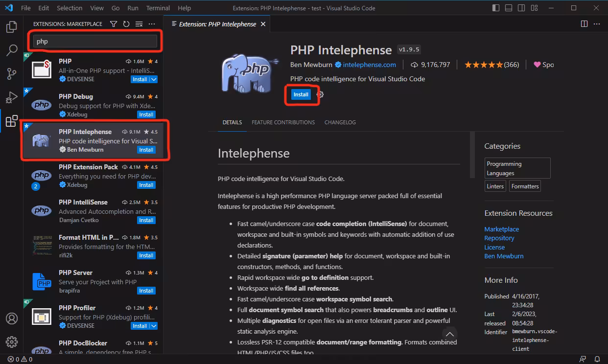
Task: Open extension settings gear next to Install
Action: [320, 94]
